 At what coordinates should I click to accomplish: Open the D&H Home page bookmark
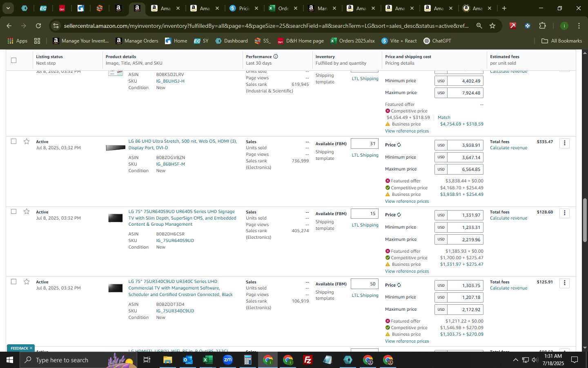click(x=301, y=41)
